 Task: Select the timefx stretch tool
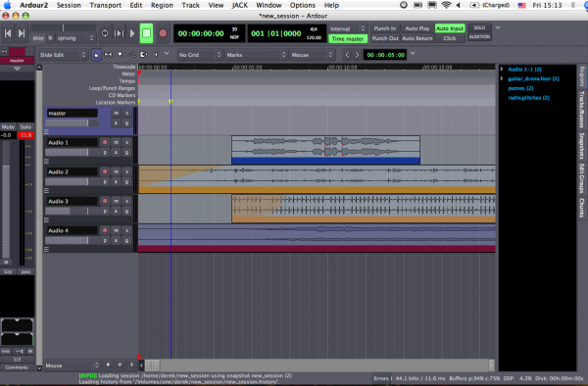(144, 55)
